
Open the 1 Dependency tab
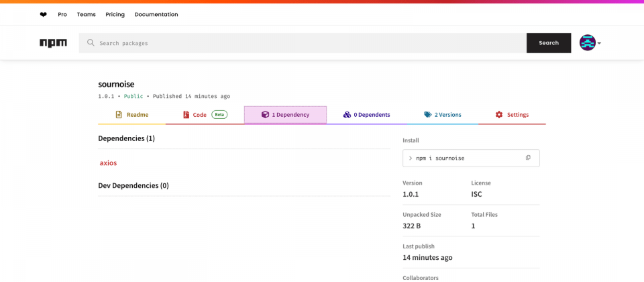[286, 115]
